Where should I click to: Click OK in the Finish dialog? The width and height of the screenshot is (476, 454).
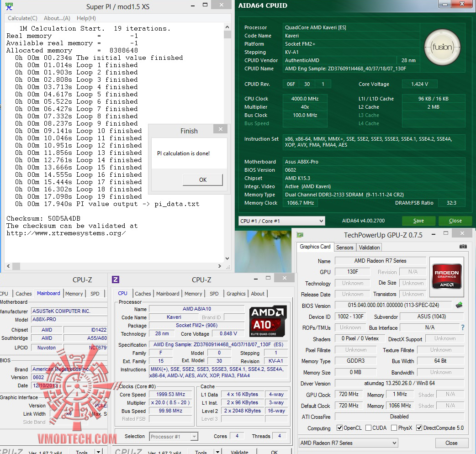click(x=203, y=179)
